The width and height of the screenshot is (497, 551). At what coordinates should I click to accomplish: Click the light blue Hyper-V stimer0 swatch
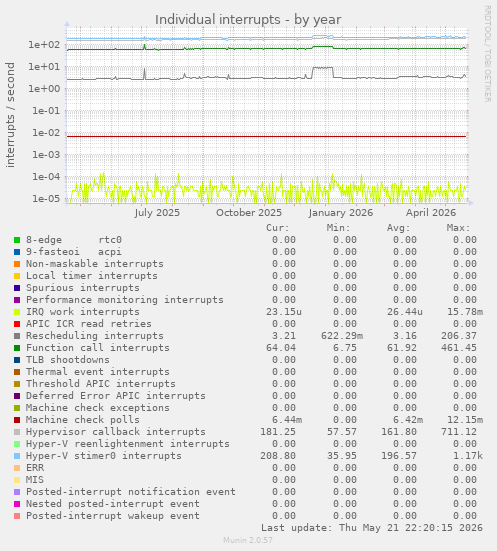pyautogui.click(x=17, y=456)
